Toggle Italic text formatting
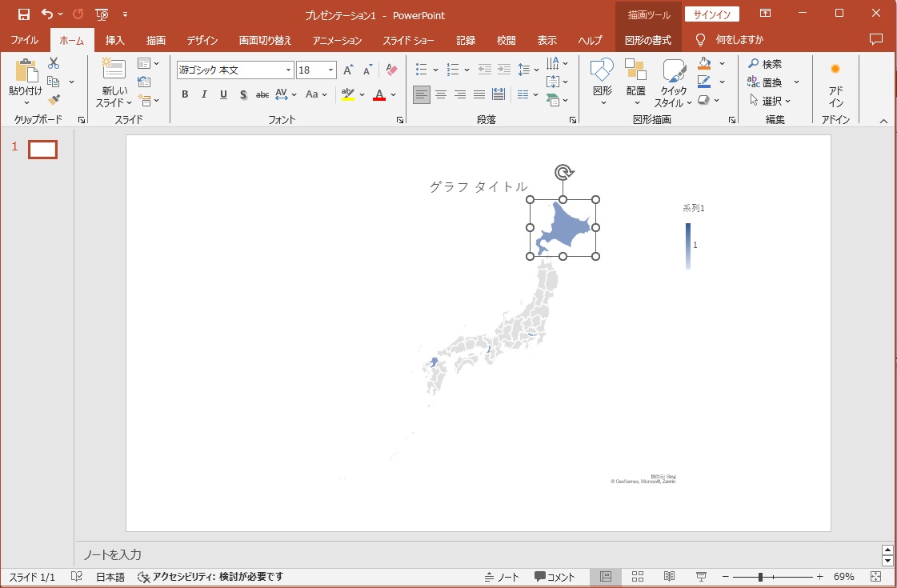This screenshot has width=897, height=588. (x=204, y=94)
